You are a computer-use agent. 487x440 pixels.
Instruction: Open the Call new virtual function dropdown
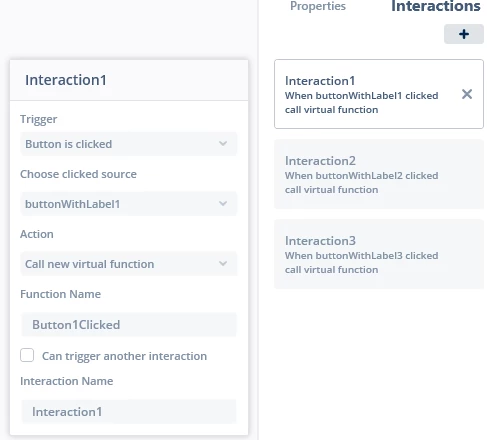point(129,264)
